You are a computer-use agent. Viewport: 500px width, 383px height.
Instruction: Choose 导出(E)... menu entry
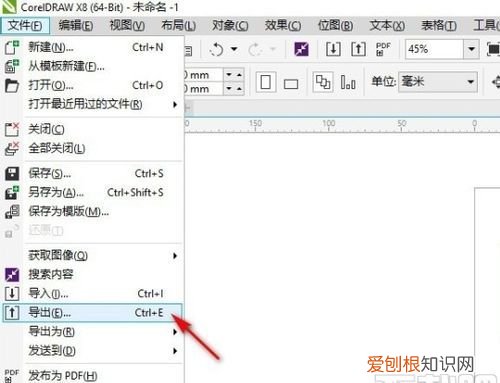tap(93, 313)
